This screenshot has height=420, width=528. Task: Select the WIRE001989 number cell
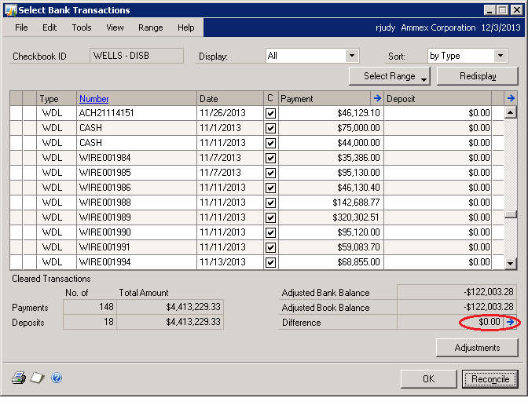pyautogui.click(x=137, y=217)
